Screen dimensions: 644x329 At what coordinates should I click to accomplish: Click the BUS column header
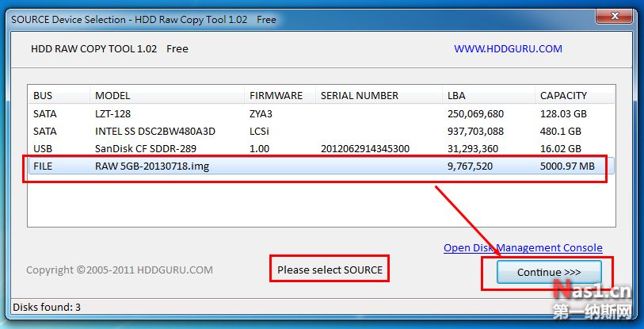click(x=59, y=96)
